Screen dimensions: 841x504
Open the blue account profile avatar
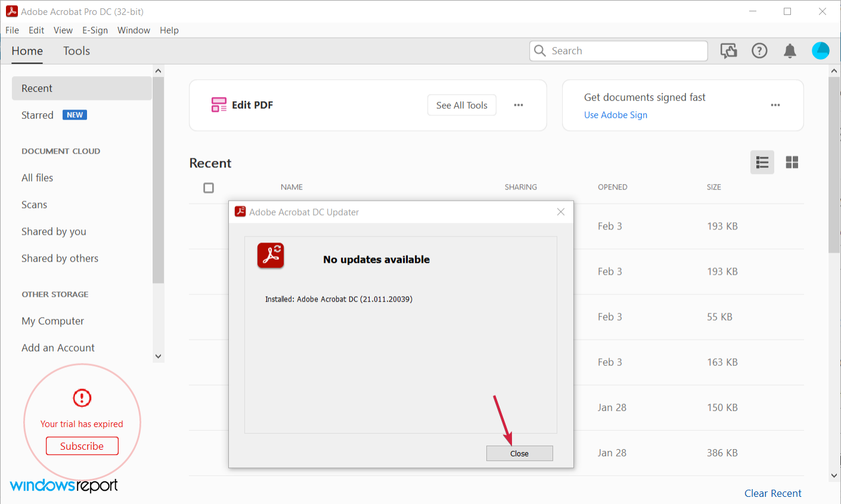pos(821,51)
